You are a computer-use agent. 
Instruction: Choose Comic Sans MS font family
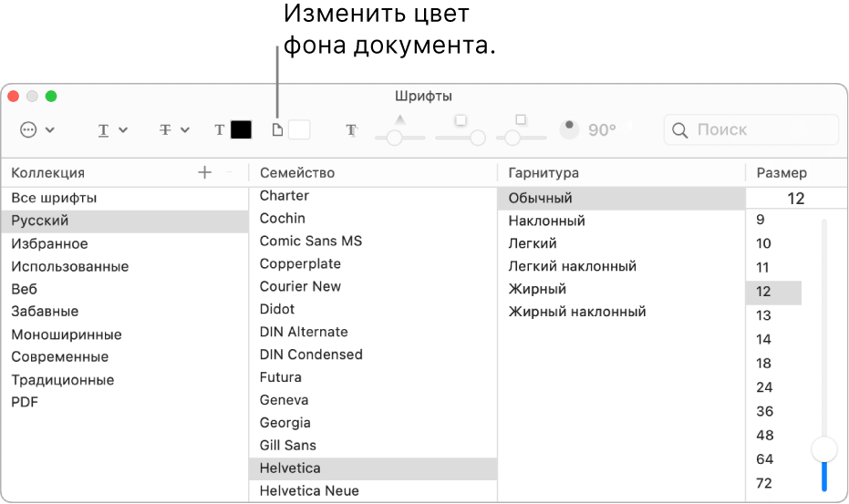coord(372,241)
